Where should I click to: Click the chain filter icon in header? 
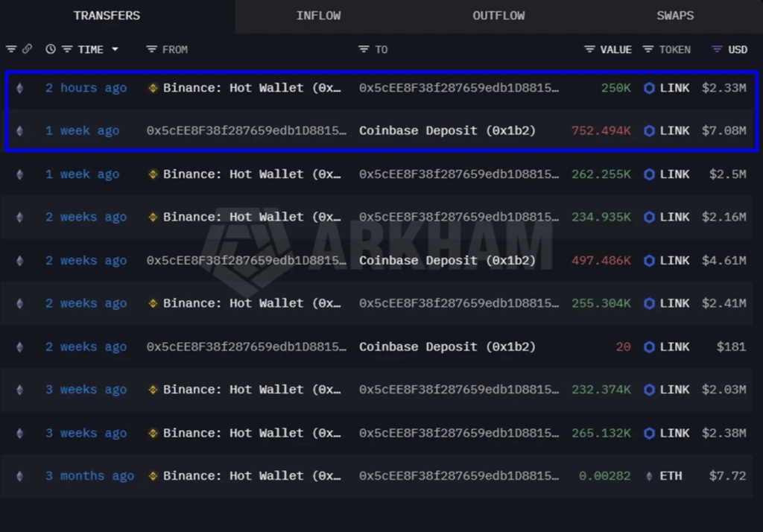(x=11, y=49)
